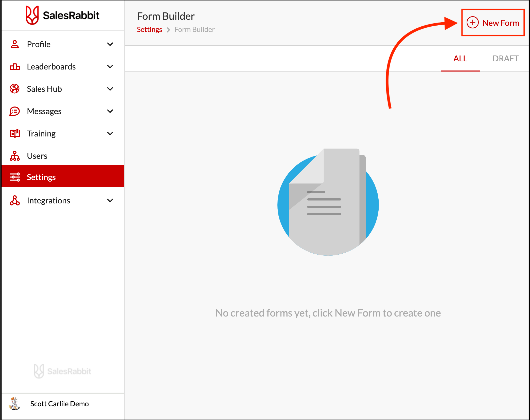Open the Sales Hub menu item

(63, 89)
